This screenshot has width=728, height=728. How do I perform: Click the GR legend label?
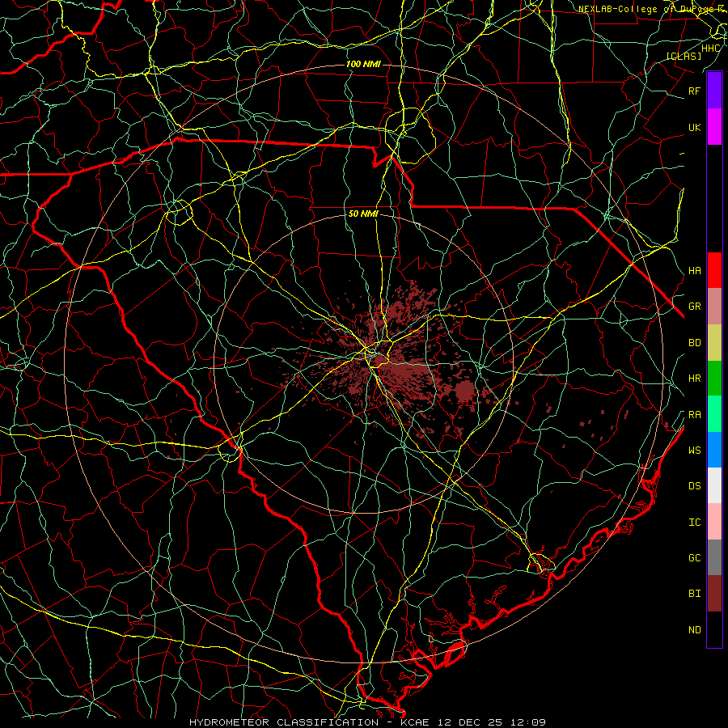point(694,307)
